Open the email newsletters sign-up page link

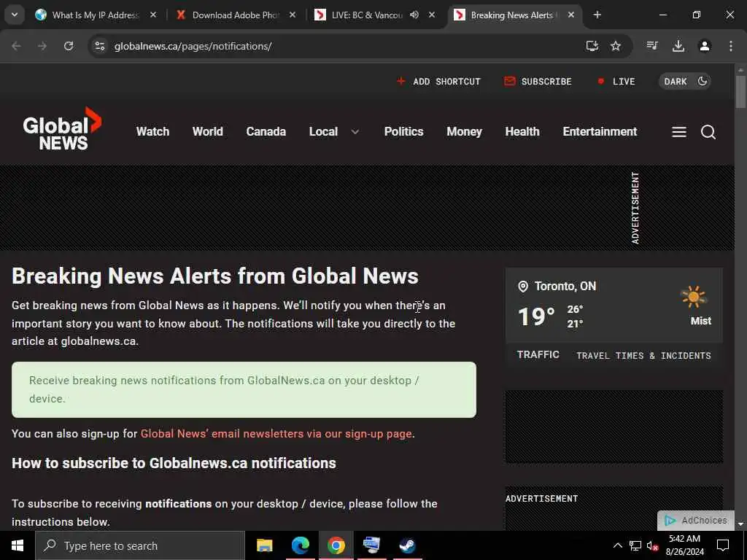276,434
